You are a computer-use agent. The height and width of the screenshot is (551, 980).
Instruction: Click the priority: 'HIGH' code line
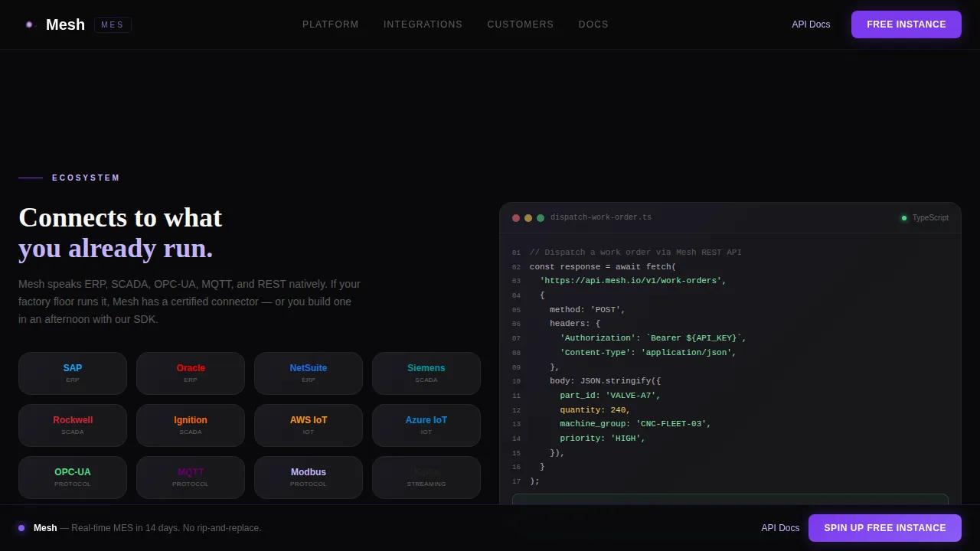point(603,439)
